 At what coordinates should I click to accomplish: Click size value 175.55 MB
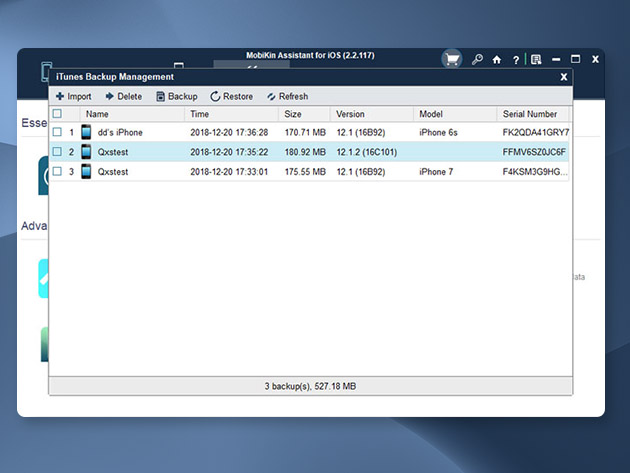pyautogui.click(x=305, y=172)
